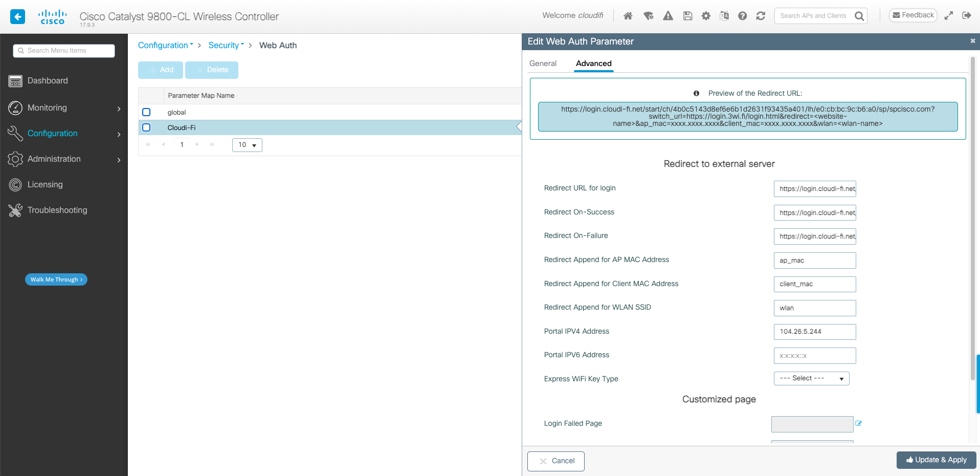Click the Walk Me Through button
The width and height of the screenshot is (980, 476).
coord(56,279)
